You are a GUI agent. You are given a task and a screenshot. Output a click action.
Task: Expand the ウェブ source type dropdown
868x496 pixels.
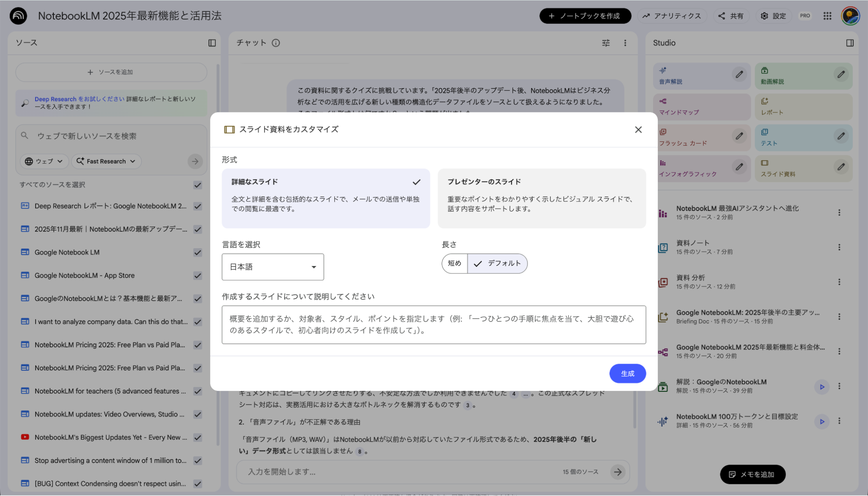click(x=44, y=161)
